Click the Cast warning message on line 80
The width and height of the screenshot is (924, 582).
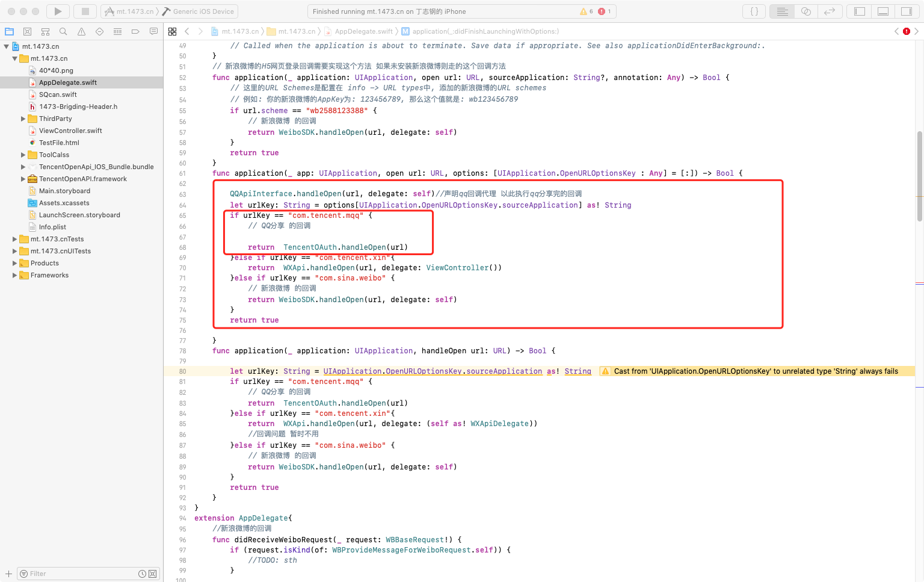coord(756,371)
